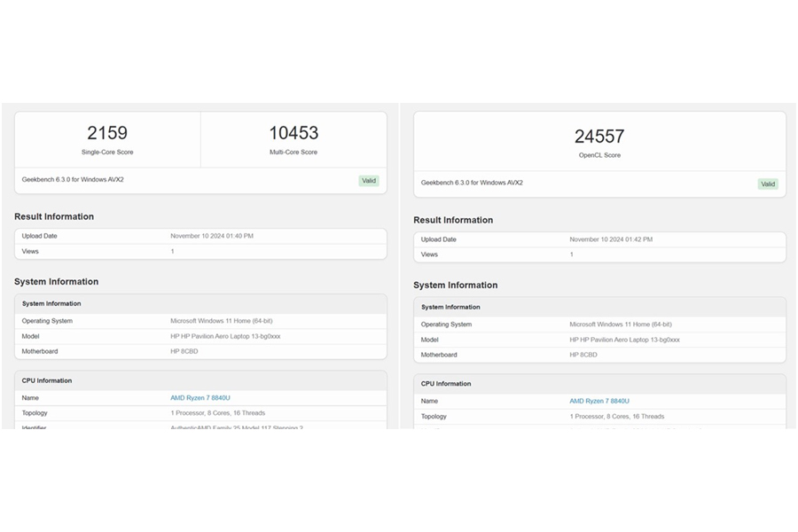Viewport: 798px width, 532px height.
Task: Click the System Information table header on the CPU score page
Action: (51, 304)
